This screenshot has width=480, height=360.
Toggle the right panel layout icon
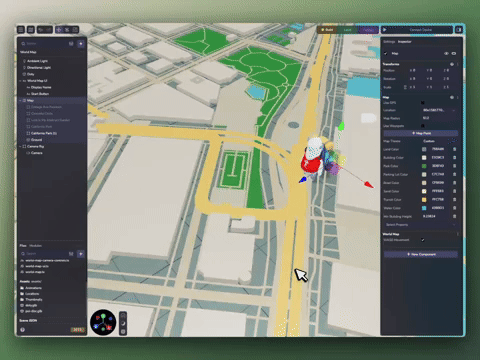coord(459,30)
